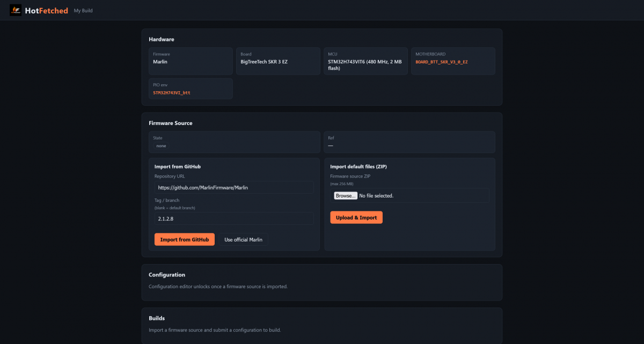
Task: Click the Ref field card
Action: (409, 142)
